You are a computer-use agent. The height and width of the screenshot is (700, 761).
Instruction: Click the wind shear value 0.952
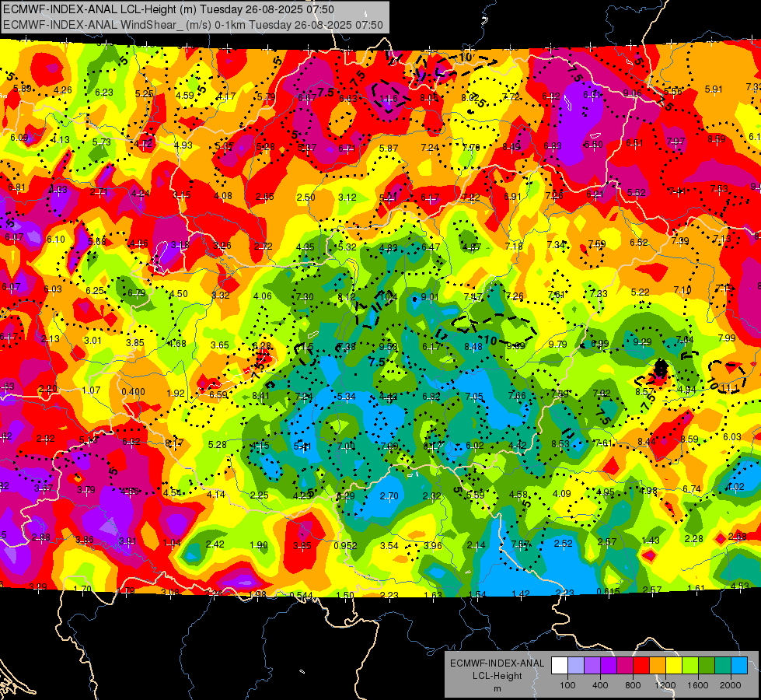pos(346,545)
